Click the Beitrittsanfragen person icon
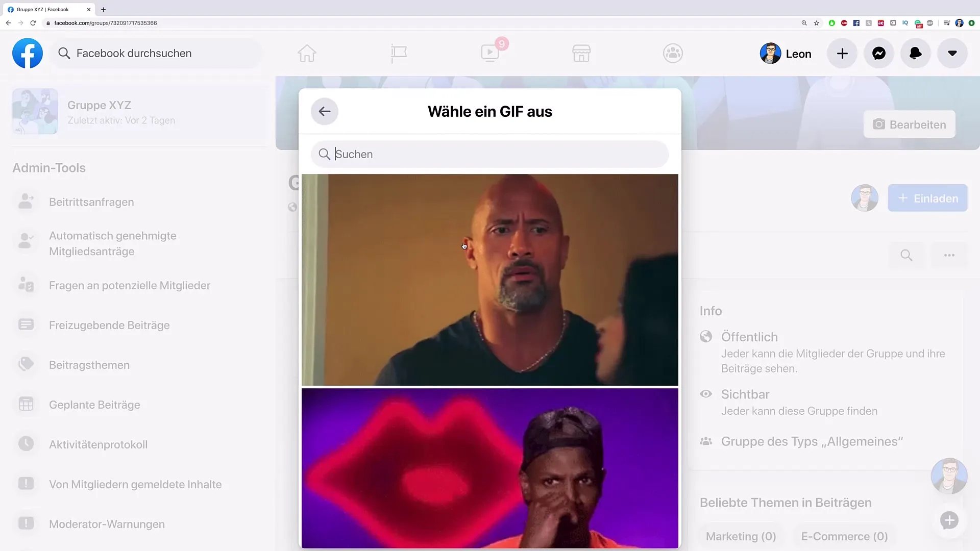980x551 pixels. (x=26, y=201)
